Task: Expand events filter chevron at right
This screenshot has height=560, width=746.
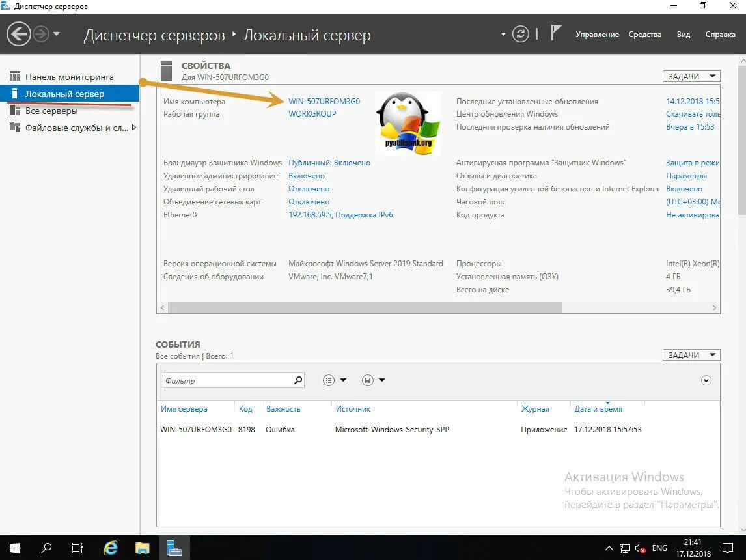Action: pos(706,380)
